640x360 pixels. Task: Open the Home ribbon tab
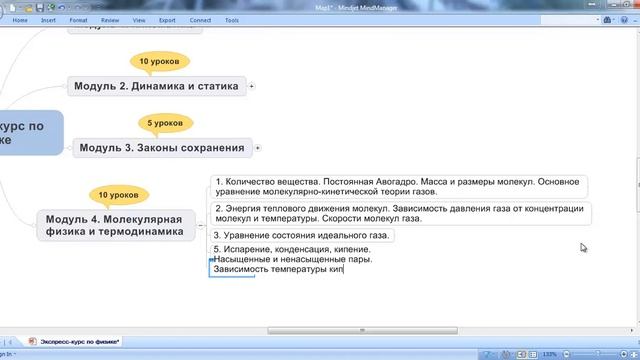(20, 20)
